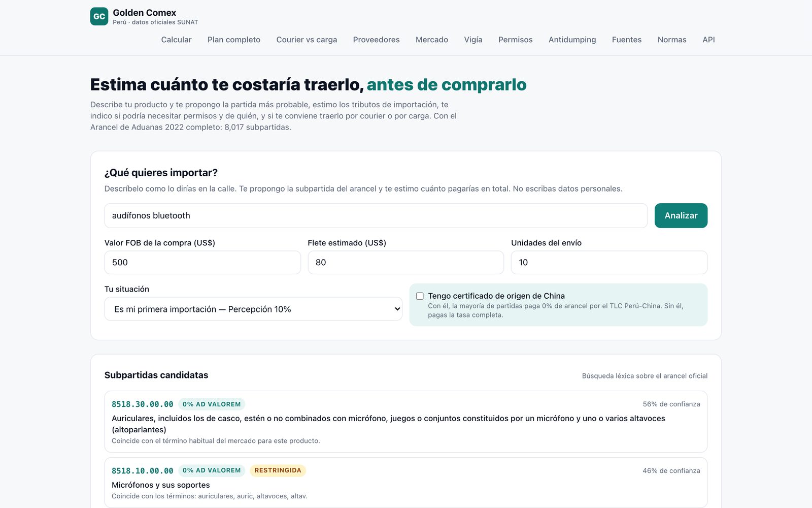Click the RESTRINGIDA badge on 8518.10.00.00

pyautogui.click(x=278, y=470)
